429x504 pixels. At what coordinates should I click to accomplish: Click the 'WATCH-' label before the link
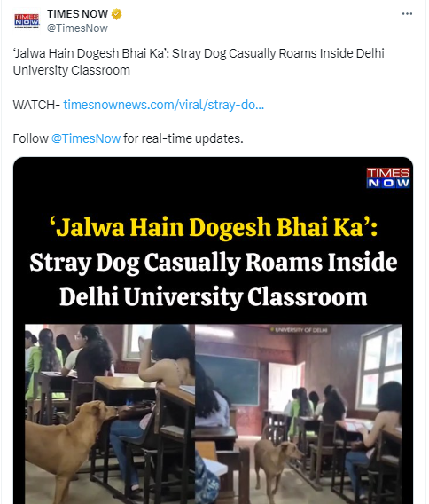(x=36, y=105)
